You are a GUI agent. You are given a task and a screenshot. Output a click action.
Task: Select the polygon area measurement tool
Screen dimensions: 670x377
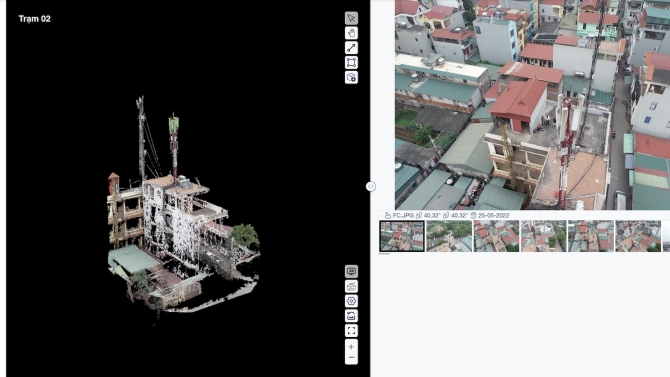coord(351,63)
